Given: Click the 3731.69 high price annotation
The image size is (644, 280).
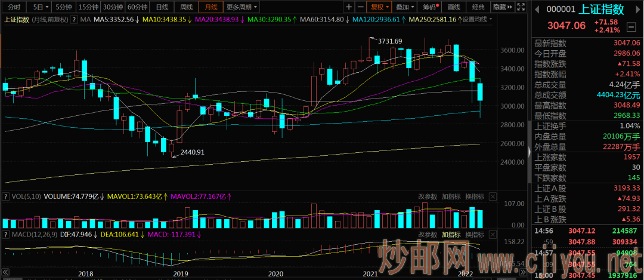Looking at the screenshot, I should [389, 41].
